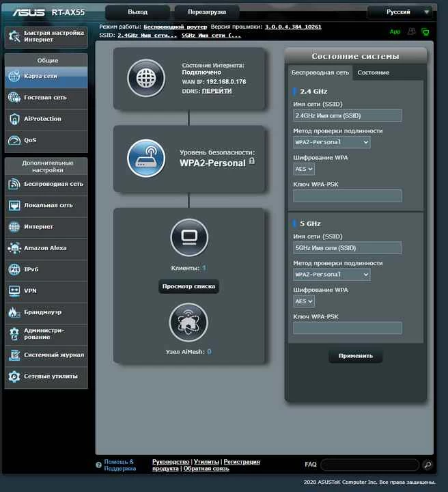Open the Обратная связь feedback link
Screen dimensions: 448x492
(x=206, y=469)
